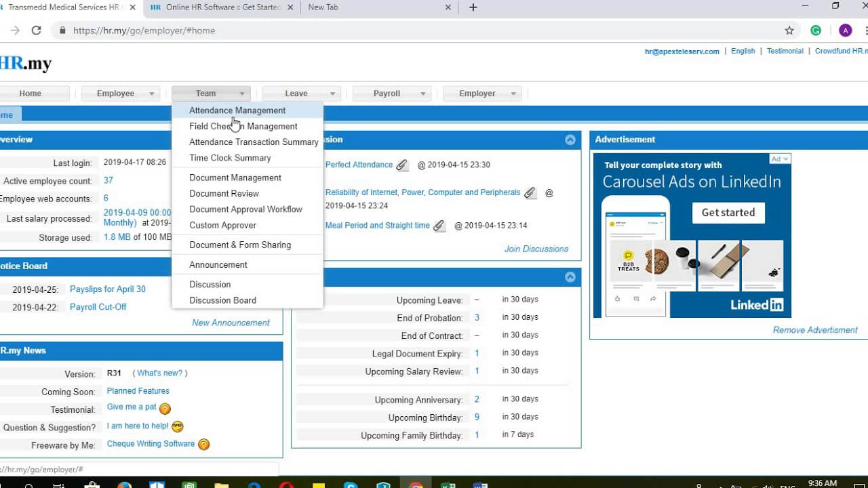Click the paperclip attachment beside Perfect Attendance

(401, 165)
